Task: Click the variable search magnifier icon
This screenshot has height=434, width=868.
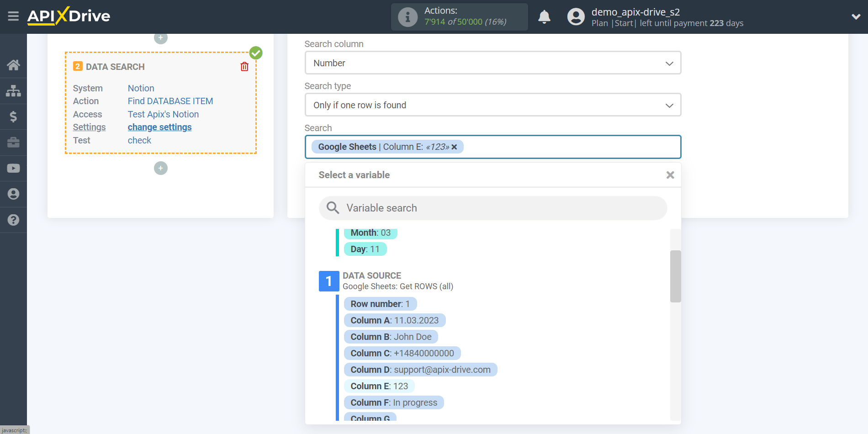Action: (333, 208)
